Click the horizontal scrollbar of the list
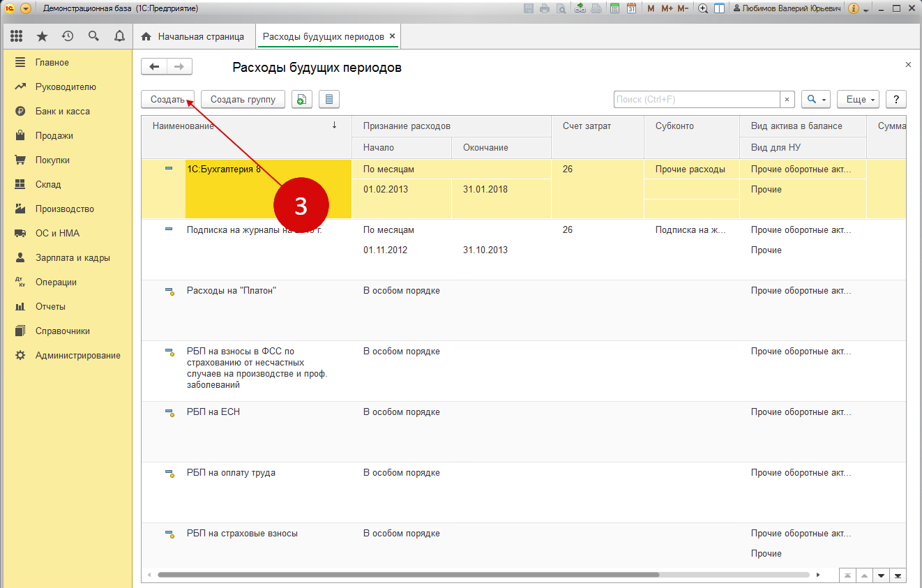The height and width of the screenshot is (588, 922). pos(409,575)
